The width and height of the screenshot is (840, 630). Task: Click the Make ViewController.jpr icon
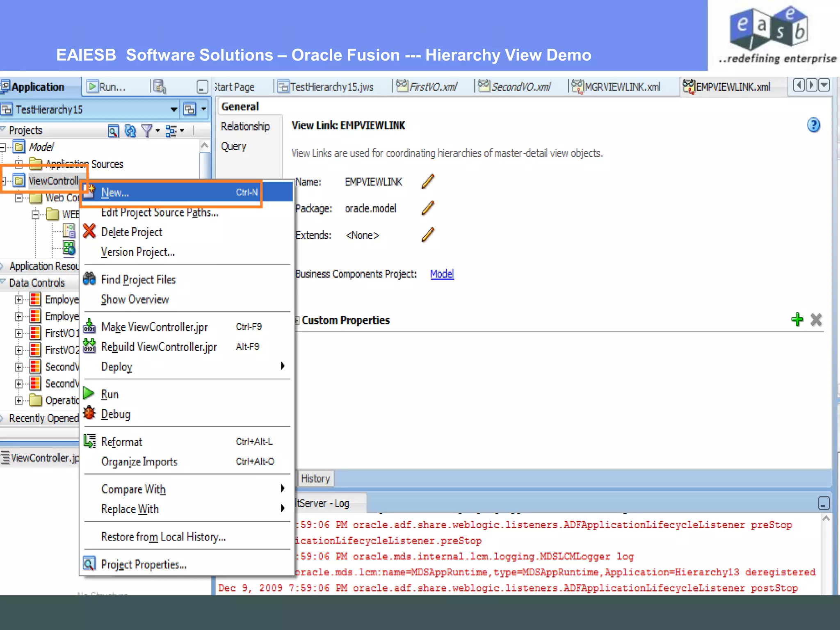89,326
